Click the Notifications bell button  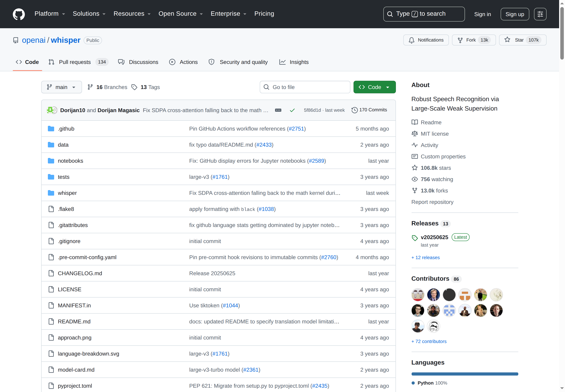tap(426, 40)
